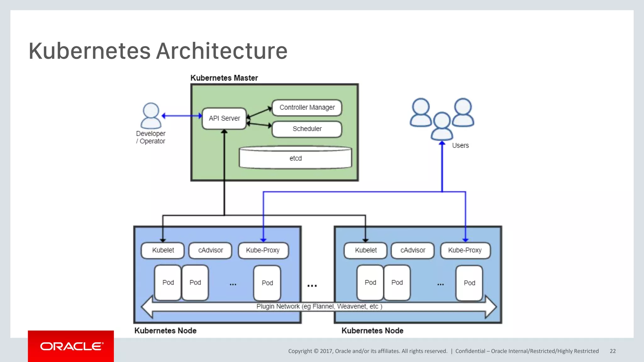Select the etcd database cylinder
The height and width of the screenshot is (362, 644).
295,158
